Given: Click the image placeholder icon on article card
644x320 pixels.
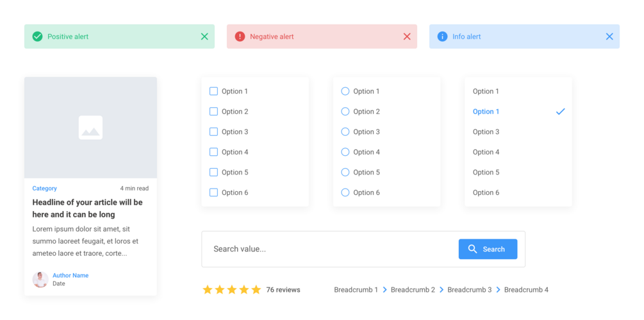Looking at the screenshot, I should 90,128.
